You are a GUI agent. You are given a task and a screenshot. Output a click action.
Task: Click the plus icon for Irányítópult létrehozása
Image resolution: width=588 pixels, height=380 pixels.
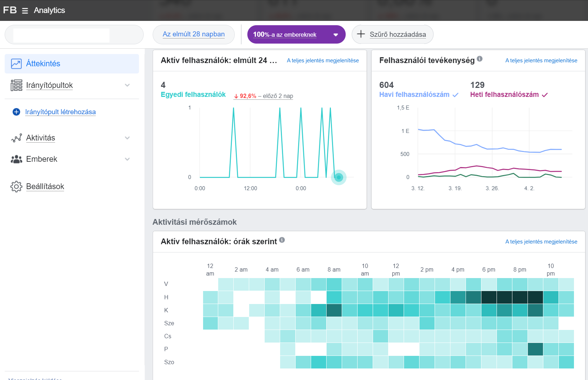[x=16, y=112]
